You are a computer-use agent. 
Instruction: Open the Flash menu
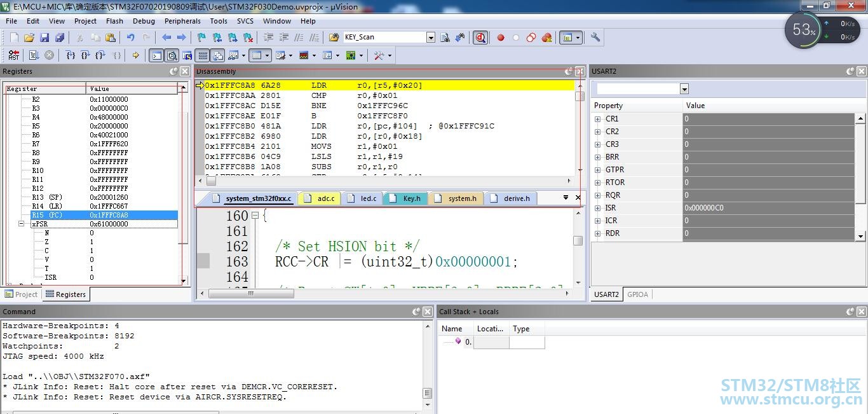114,21
